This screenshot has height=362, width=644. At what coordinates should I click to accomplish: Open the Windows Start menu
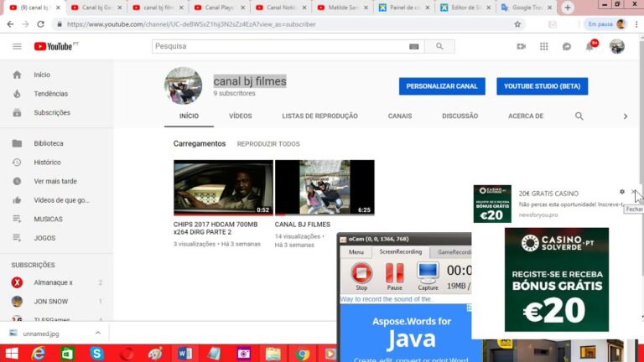[x=12, y=354]
